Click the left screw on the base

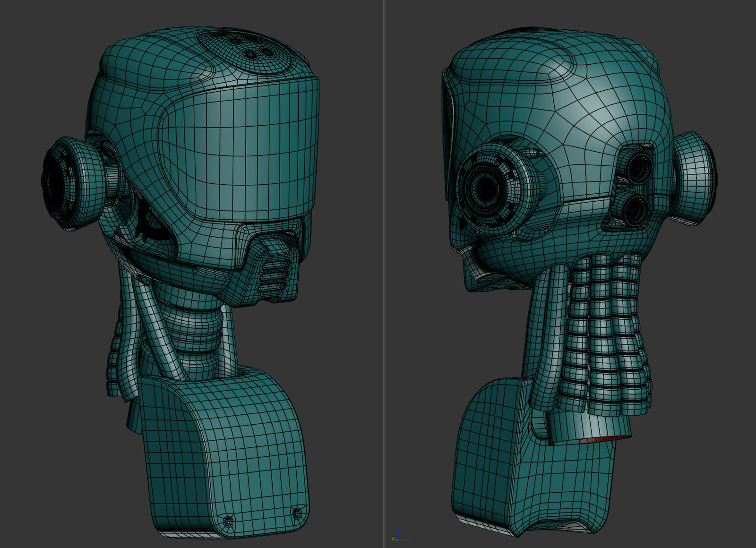pos(228,522)
